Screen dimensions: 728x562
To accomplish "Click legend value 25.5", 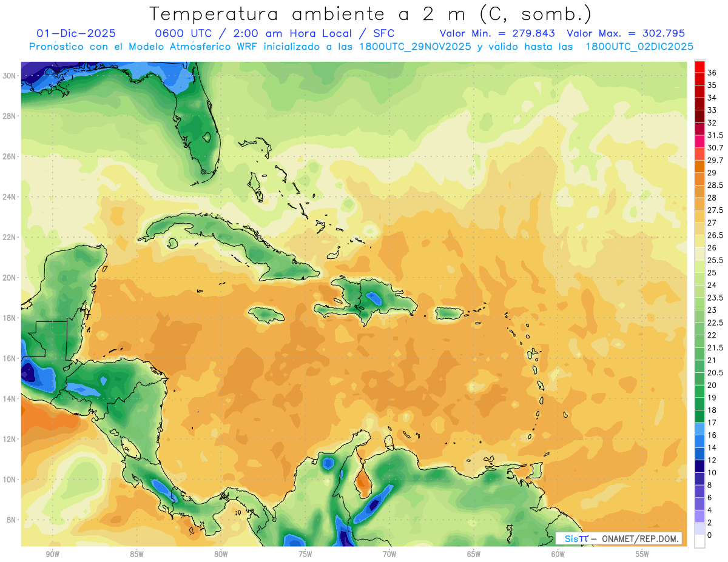I will point(715,260).
